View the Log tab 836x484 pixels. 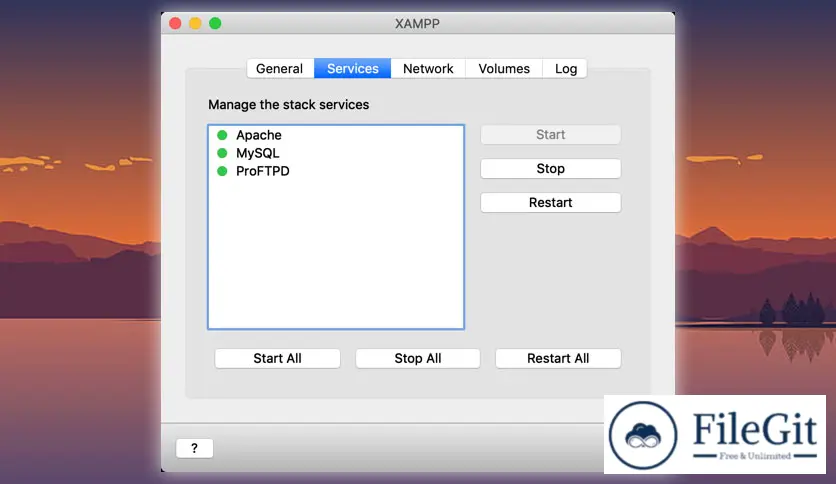click(565, 69)
